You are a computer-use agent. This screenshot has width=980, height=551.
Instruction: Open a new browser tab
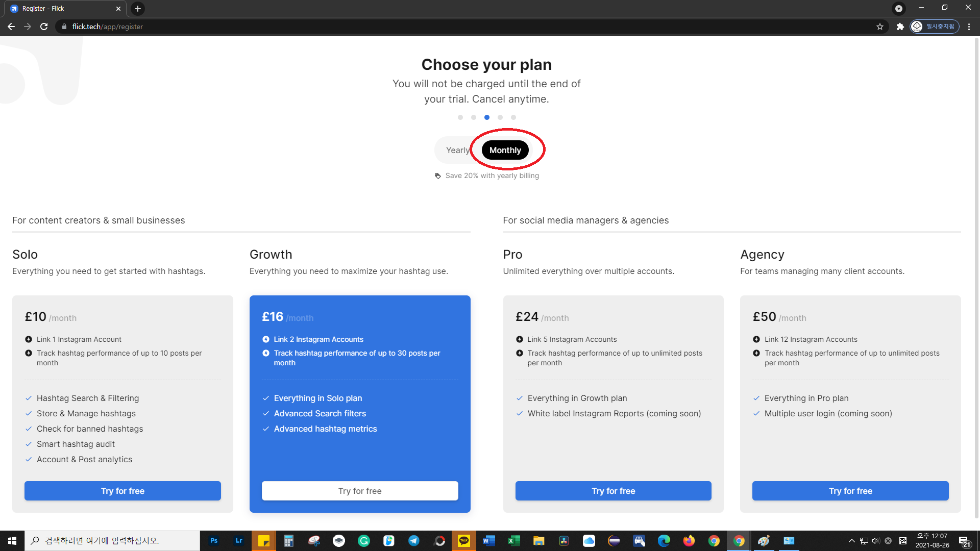[x=138, y=9]
